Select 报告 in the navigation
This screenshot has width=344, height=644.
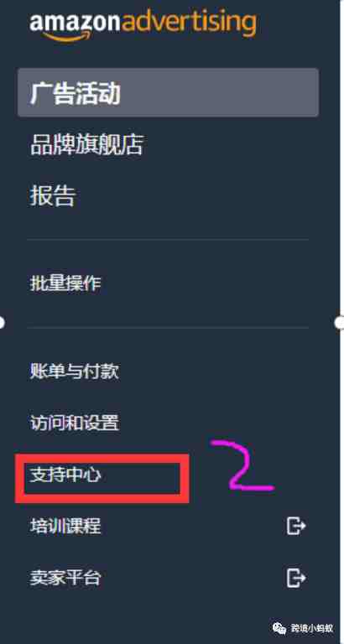coord(52,196)
